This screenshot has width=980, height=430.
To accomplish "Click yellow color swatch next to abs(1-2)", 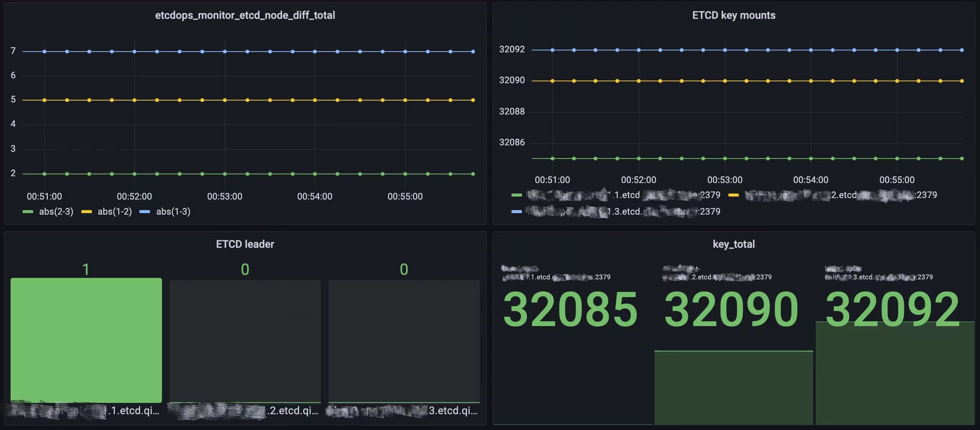I will (86, 212).
